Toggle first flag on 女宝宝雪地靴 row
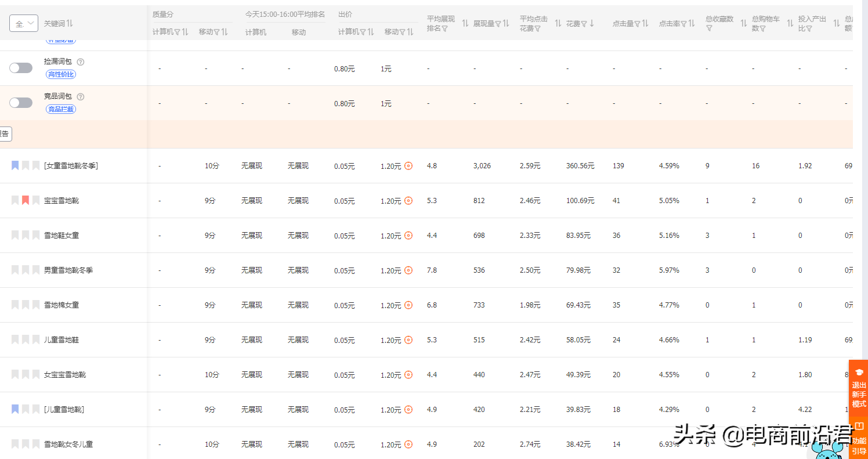This screenshot has height=459, width=868. coord(15,374)
